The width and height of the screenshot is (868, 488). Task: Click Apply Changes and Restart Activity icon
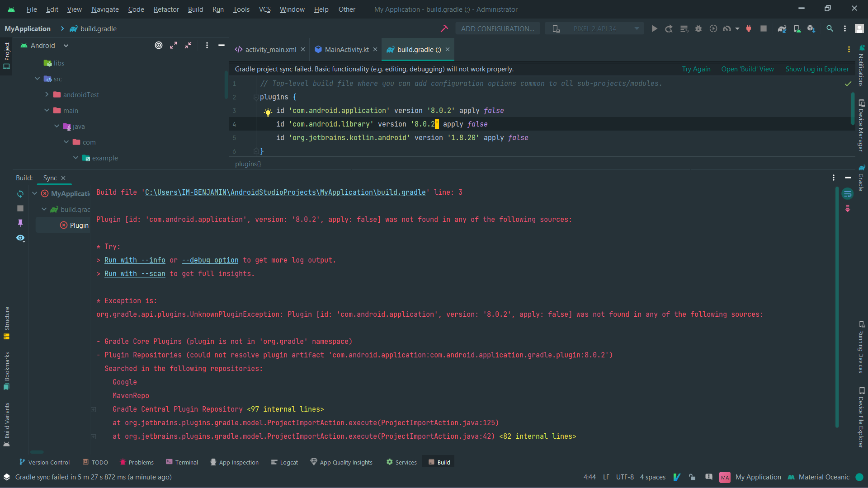(669, 28)
